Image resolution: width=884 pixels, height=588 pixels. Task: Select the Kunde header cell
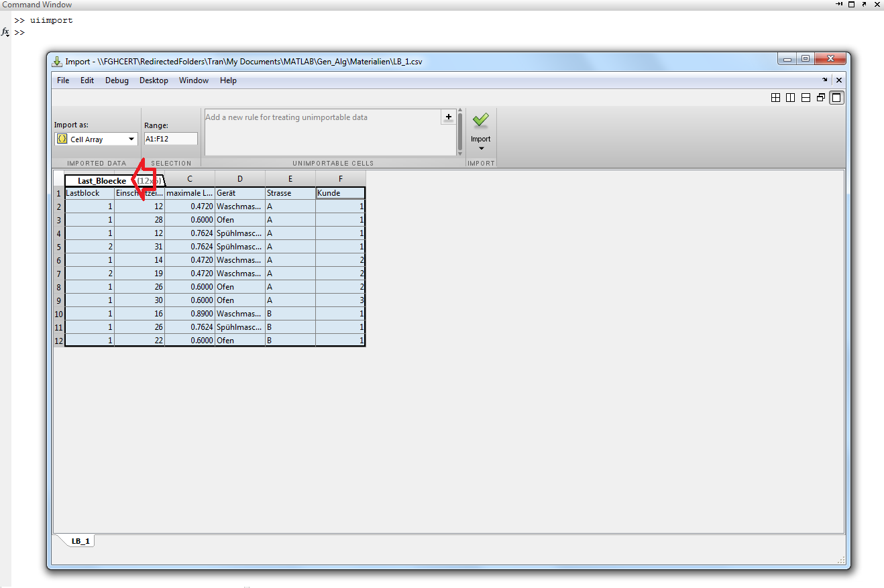[x=340, y=193]
